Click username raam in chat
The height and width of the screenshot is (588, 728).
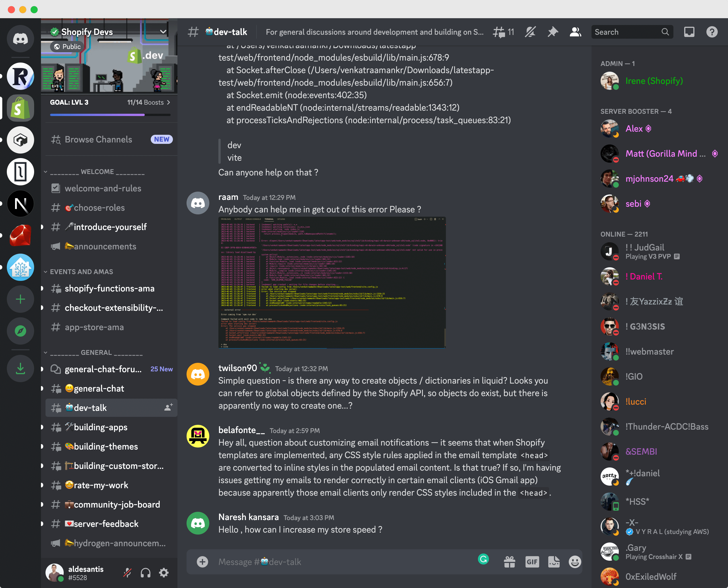pos(228,197)
